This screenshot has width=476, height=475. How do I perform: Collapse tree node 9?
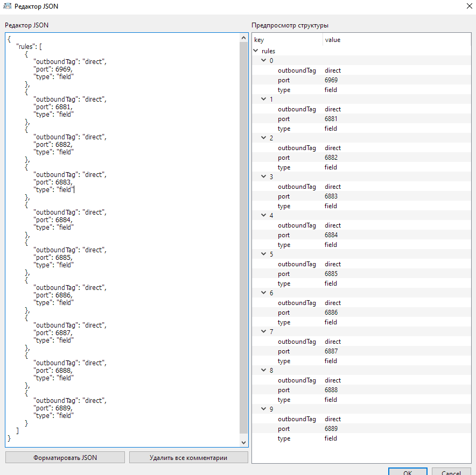[263, 409]
